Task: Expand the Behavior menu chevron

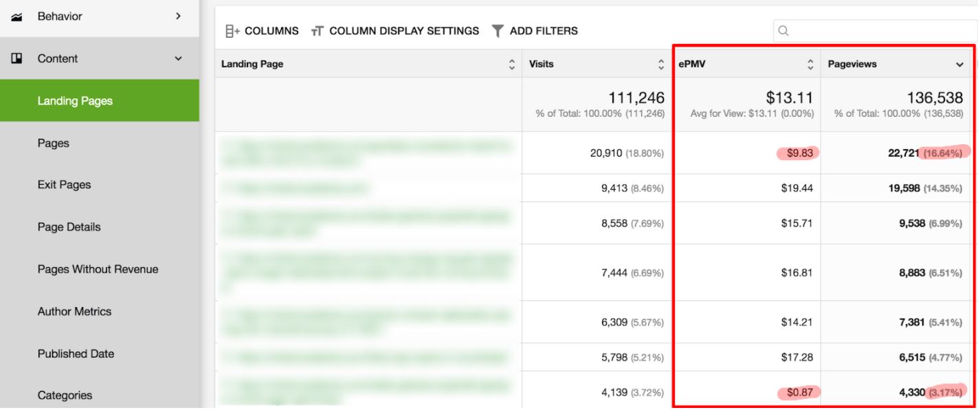Action: pyautogui.click(x=179, y=16)
